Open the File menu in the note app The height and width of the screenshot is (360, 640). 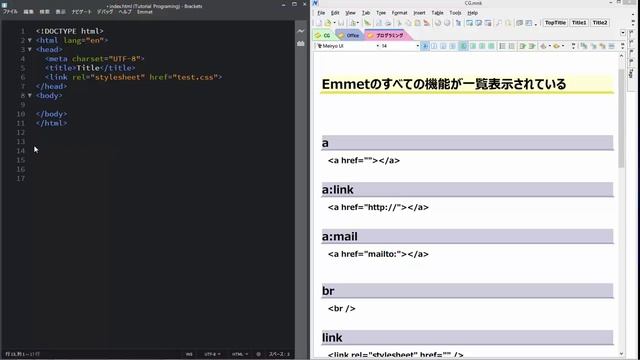[321, 13]
